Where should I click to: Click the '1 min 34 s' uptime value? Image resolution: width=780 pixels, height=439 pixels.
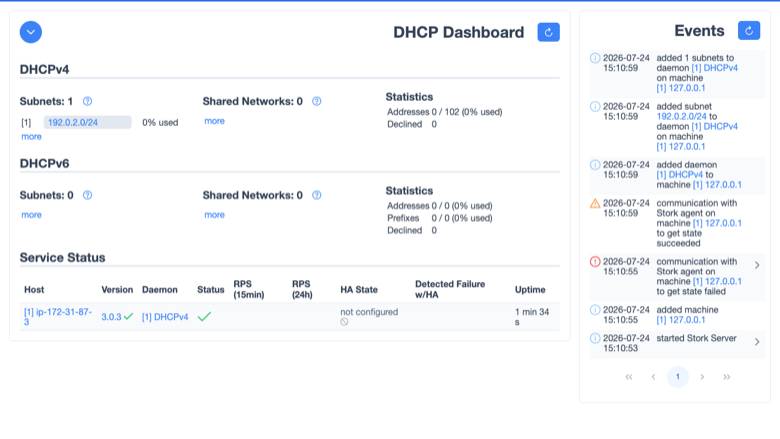[532, 317]
